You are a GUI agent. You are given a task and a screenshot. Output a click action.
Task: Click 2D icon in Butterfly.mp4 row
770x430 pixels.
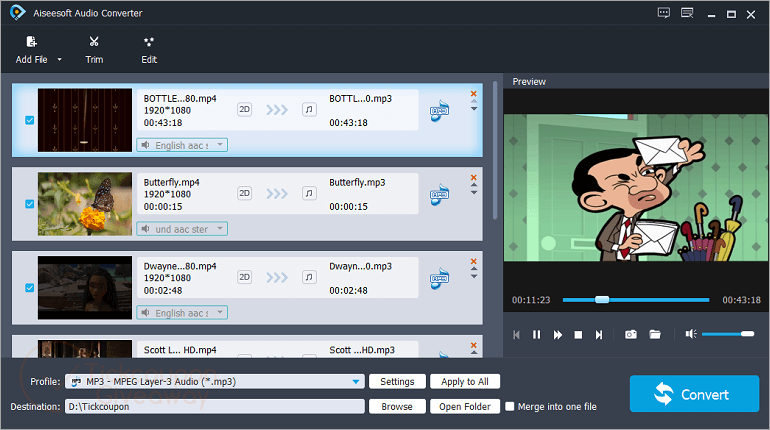click(245, 193)
